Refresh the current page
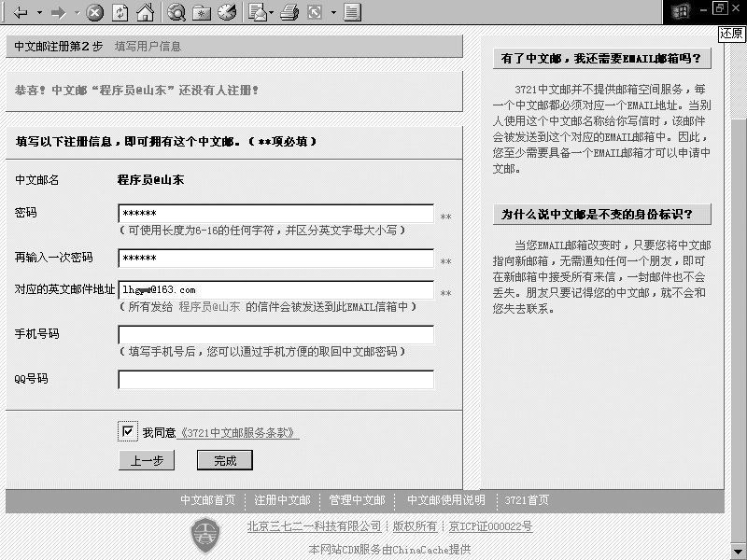Image resolution: width=747 pixels, height=560 pixels. tap(120, 12)
